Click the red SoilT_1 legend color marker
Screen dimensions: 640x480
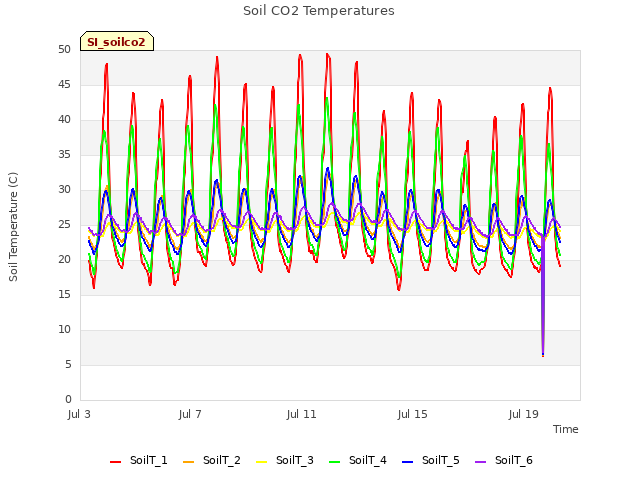pos(116,462)
